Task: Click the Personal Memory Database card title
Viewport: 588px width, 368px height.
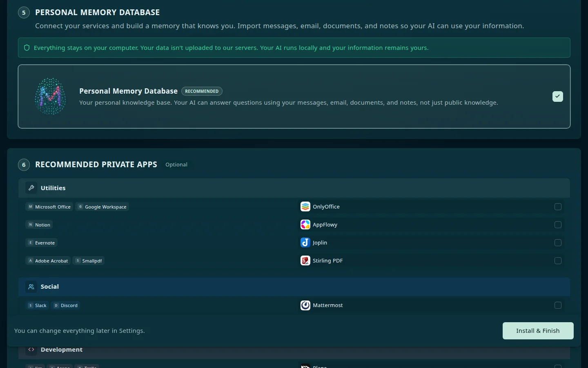Action: [x=129, y=91]
